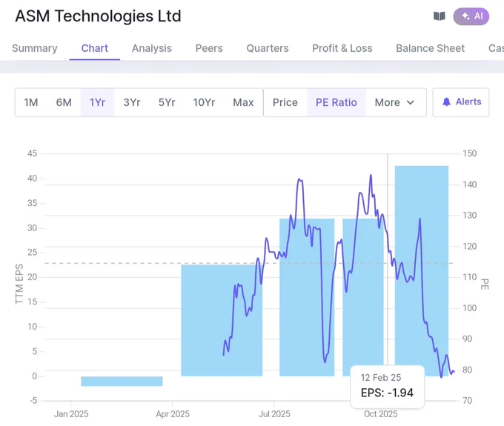Click the Alerts bell icon
504x426 pixels.
[446, 102]
